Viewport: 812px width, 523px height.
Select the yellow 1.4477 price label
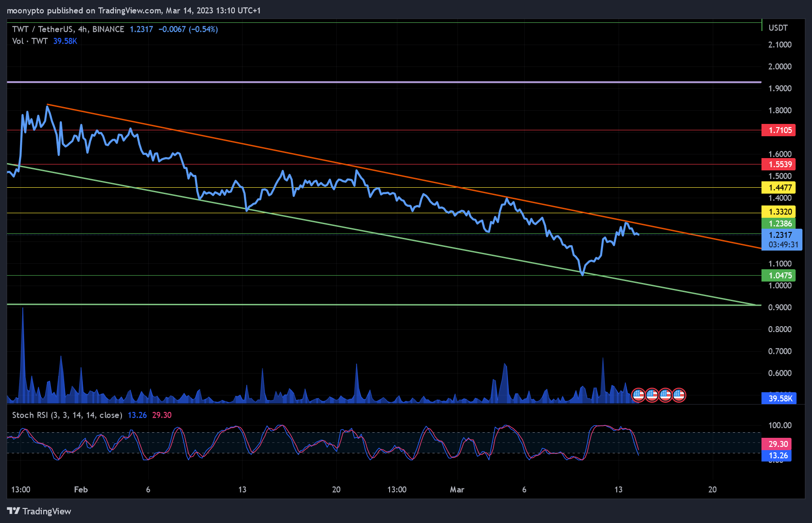(779, 188)
